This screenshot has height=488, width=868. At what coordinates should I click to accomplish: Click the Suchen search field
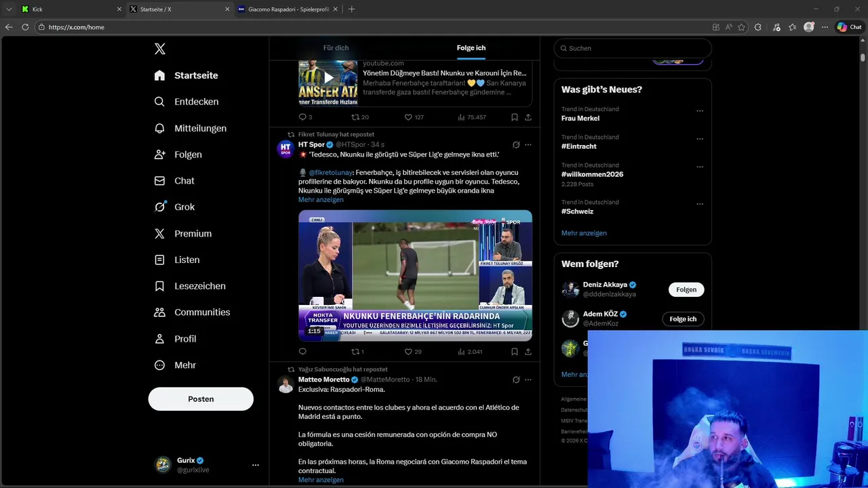tap(633, 48)
